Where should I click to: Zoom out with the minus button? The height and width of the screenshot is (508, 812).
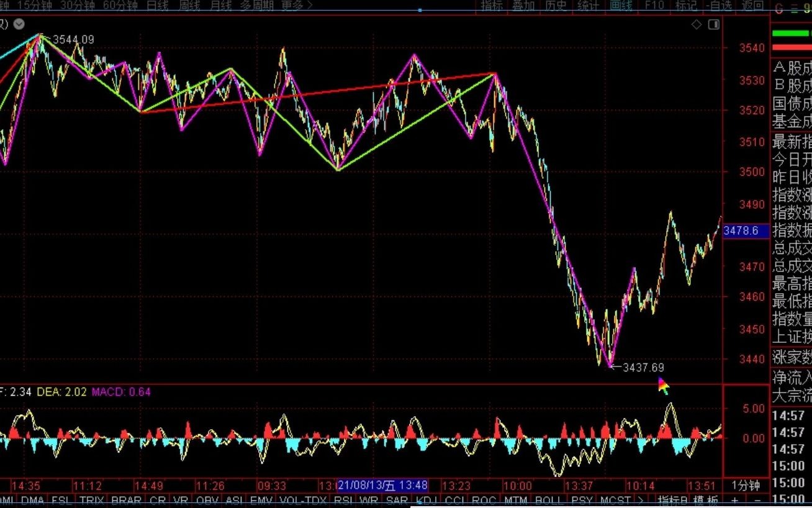click(757, 501)
